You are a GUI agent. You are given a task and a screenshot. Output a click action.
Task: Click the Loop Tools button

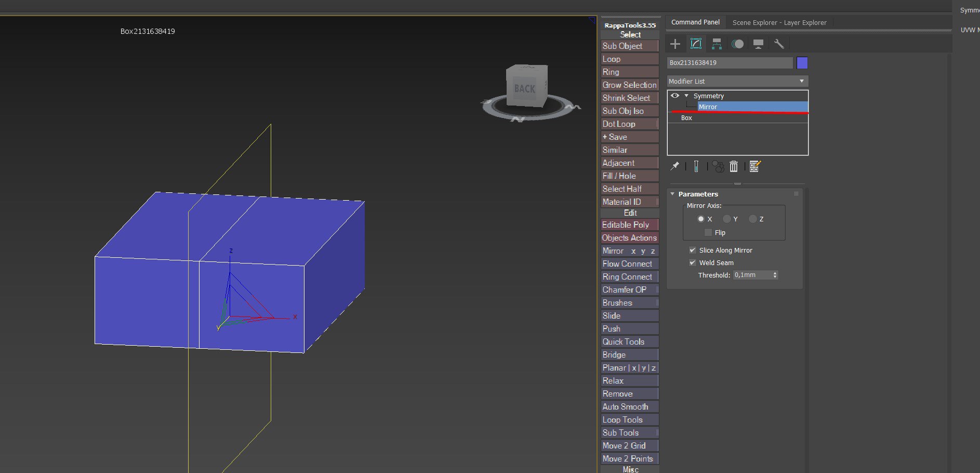coord(630,419)
